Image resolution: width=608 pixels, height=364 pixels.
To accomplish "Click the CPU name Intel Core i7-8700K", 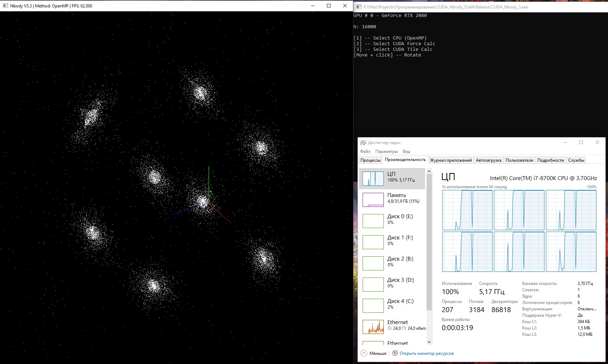I will (543, 178).
